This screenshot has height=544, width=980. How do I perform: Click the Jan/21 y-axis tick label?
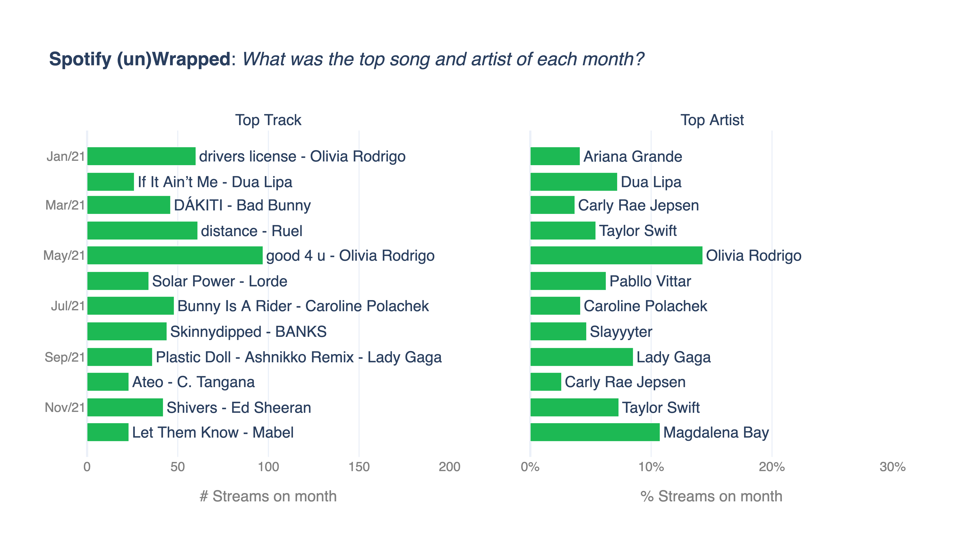pos(65,156)
